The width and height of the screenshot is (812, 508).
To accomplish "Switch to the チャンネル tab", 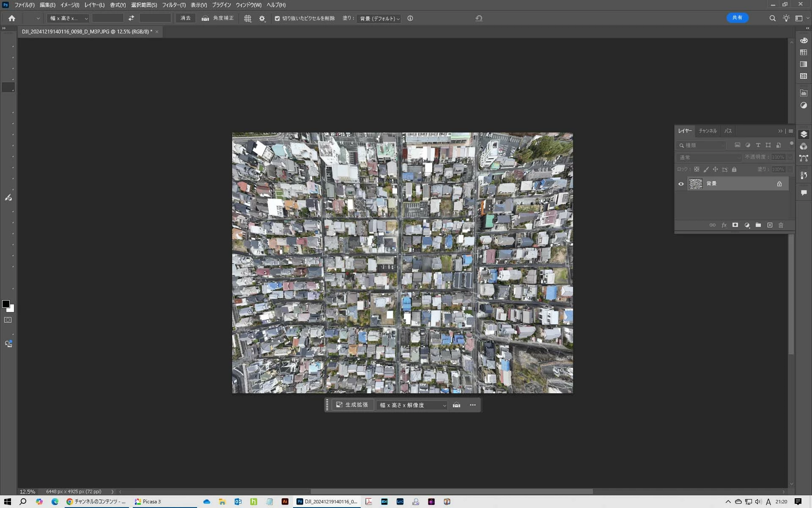I will pos(708,131).
